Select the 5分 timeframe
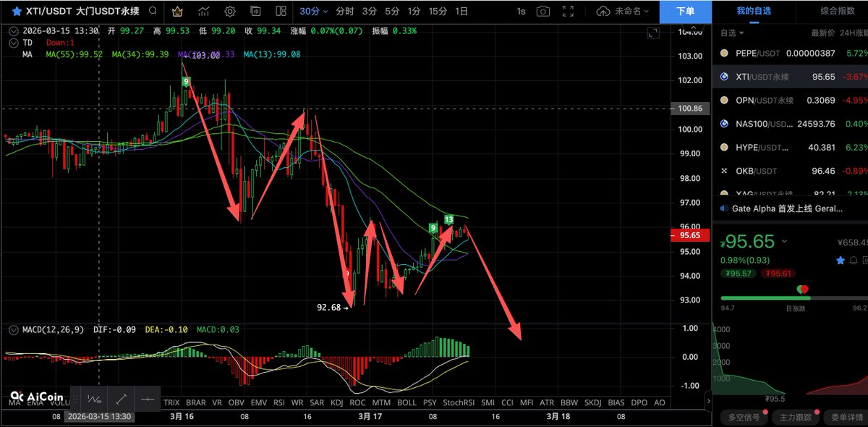Screen dimensions: 868x427 click(x=391, y=12)
